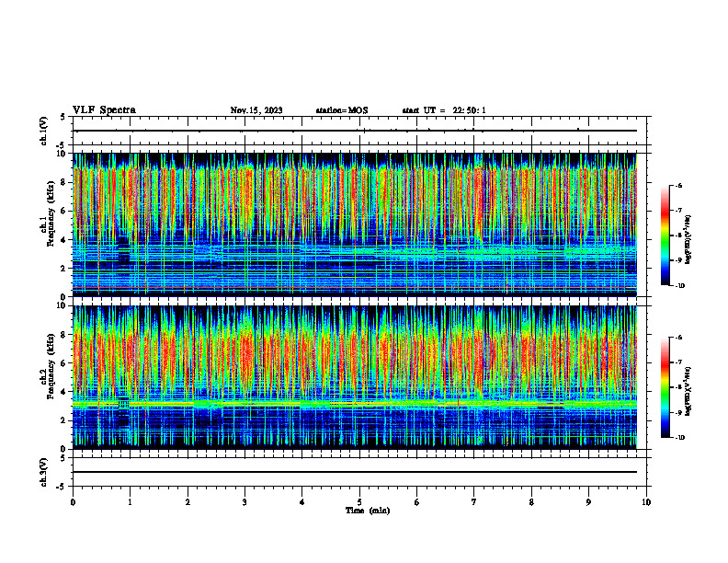The width and height of the screenshot is (728, 563).
Task: Click the time axis tick label "10" at the bottom
Action: [x=646, y=502]
